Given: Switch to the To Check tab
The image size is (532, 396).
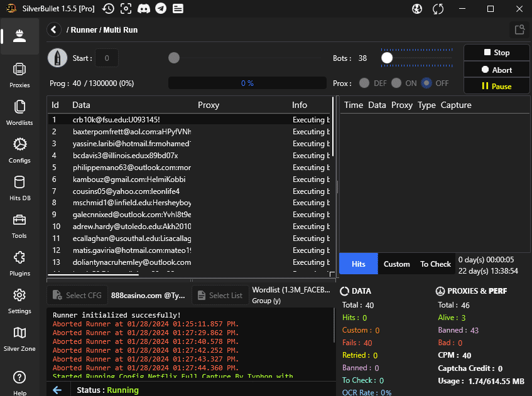Looking at the screenshot, I should [435, 264].
